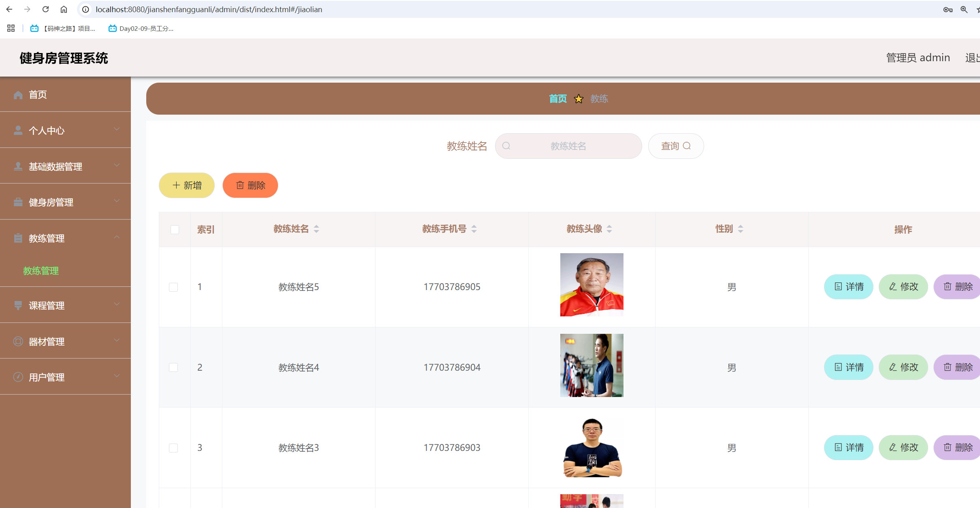The height and width of the screenshot is (508, 980).
Task: Collapse the 教练管理 chevron
Action: coord(117,237)
